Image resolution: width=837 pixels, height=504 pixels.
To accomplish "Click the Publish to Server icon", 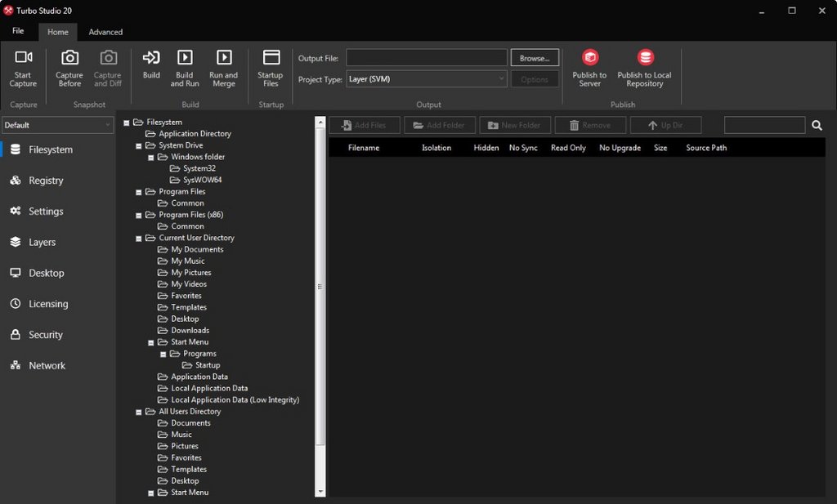I will 590,57.
